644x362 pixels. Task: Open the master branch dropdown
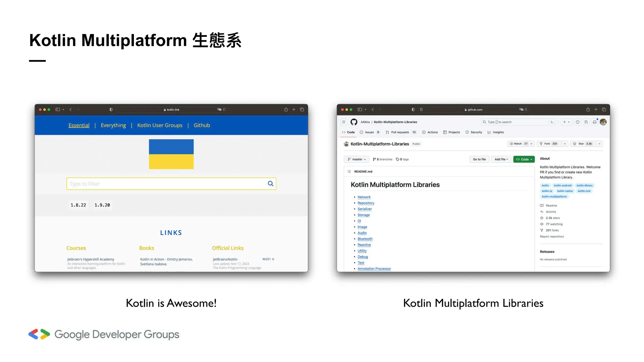(357, 159)
